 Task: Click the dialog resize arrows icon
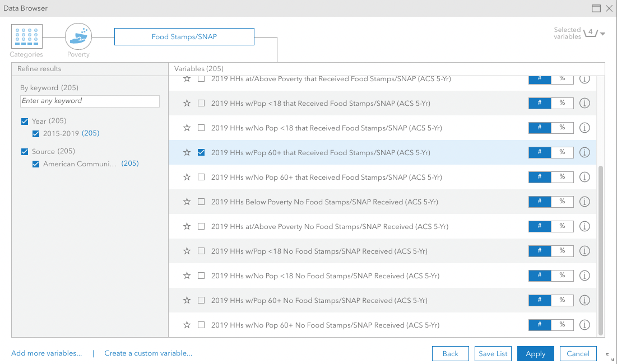[610, 357]
